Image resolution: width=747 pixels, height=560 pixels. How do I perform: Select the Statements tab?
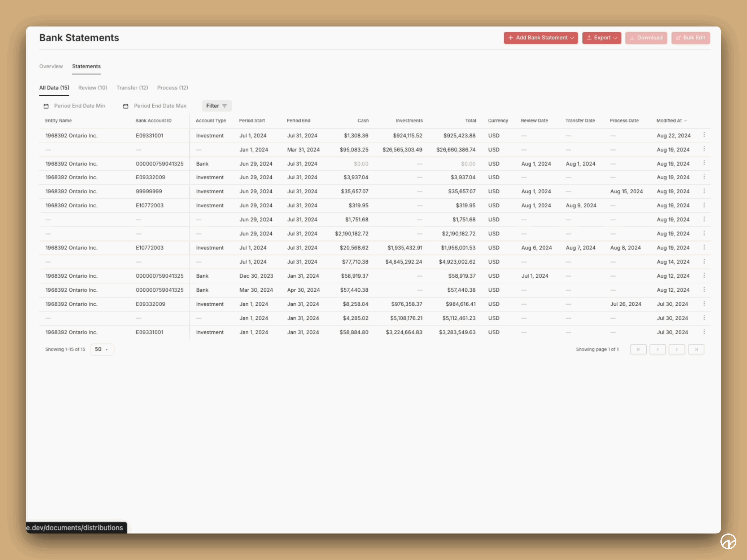(x=86, y=66)
